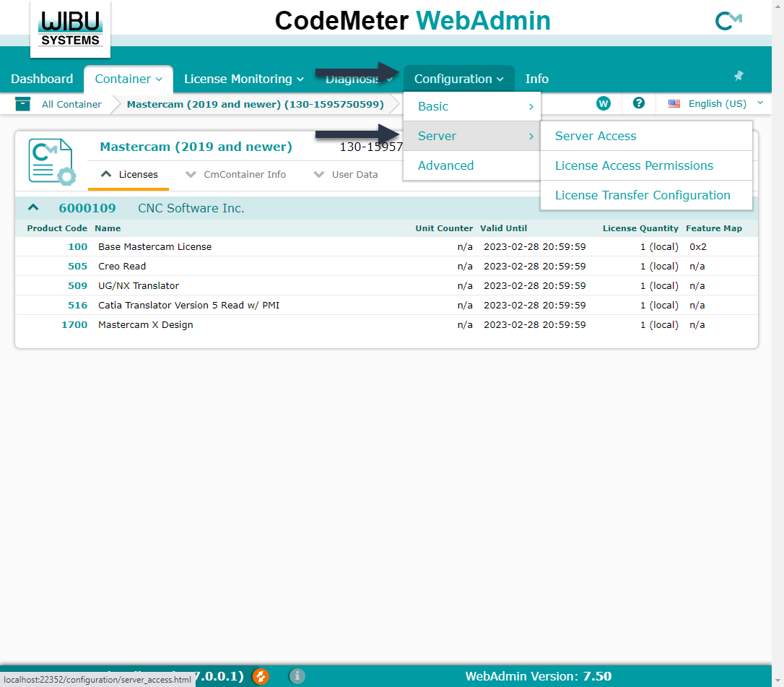Choose Advanced in Configuration menu
Viewport: 784px width, 687px height.
[471, 165]
